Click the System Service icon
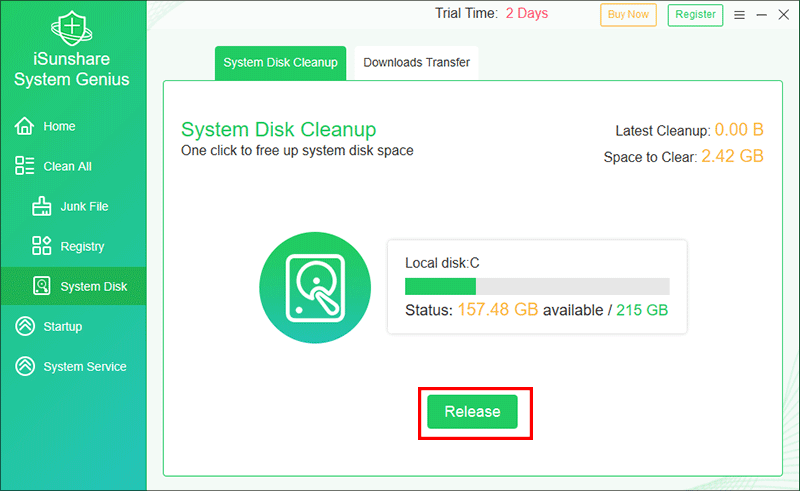 click(x=25, y=367)
